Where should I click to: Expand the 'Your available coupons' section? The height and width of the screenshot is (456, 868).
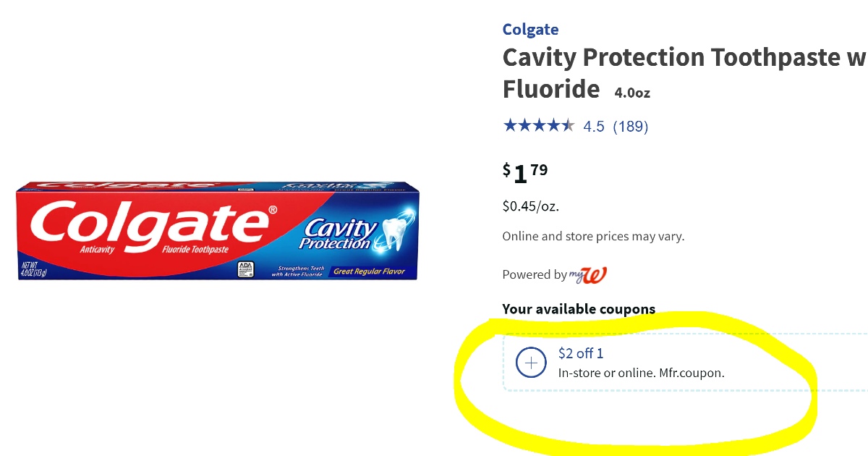[x=579, y=309]
